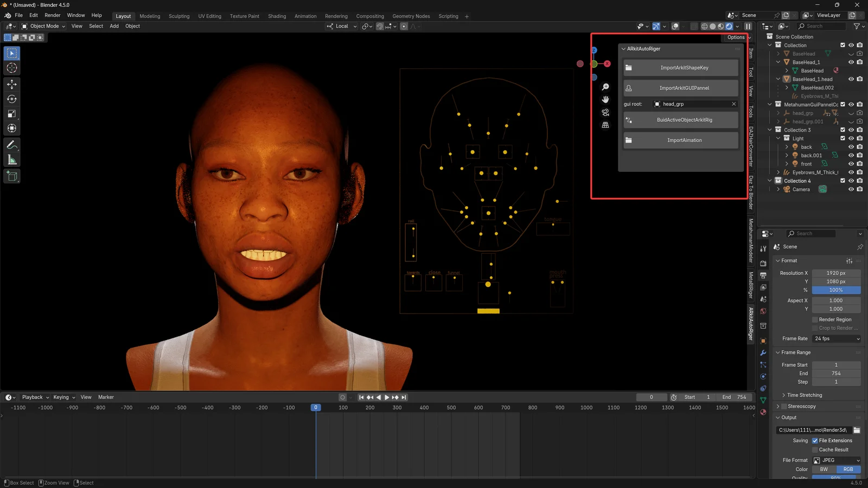Choose the Measure tool
Screen dimensions: 868x488
point(12,160)
